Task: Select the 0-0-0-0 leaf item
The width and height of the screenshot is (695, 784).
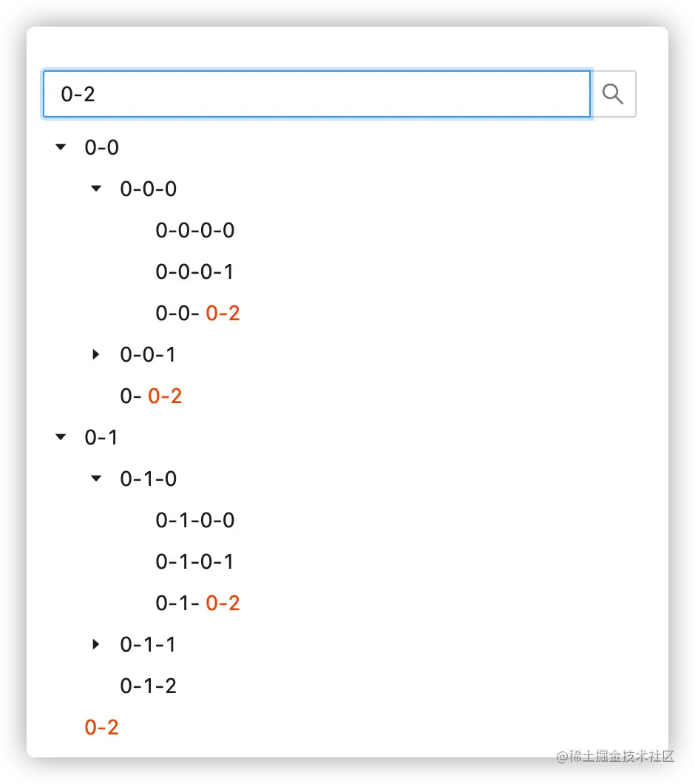Action: (x=195, y=231)
